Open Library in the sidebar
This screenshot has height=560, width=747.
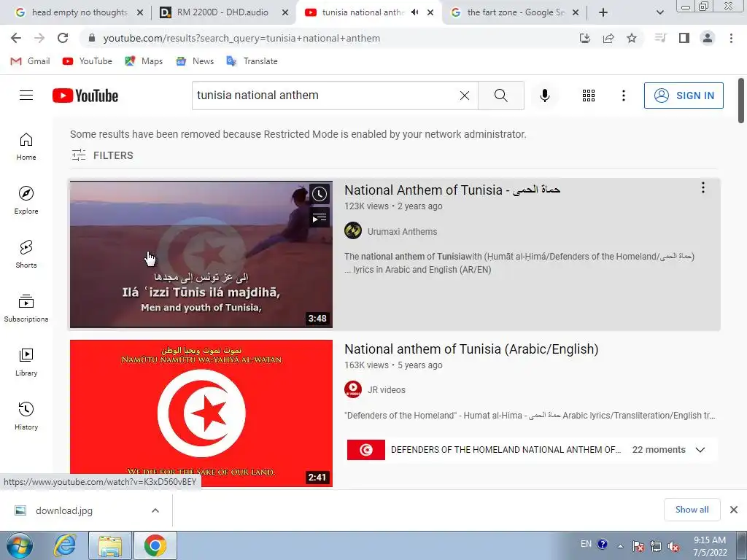tap(26, 362)
